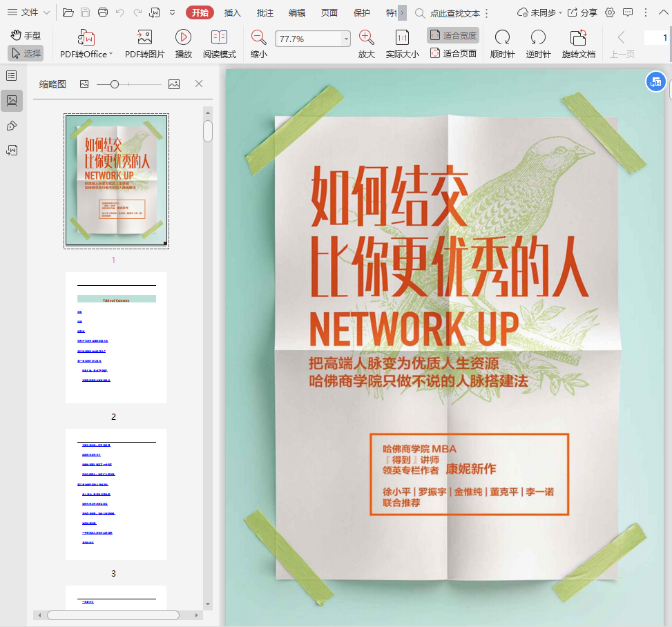Click the 缩小 zoom out icon
The image size is (672, 627).
pyautogui.click(x=259, y=38)
